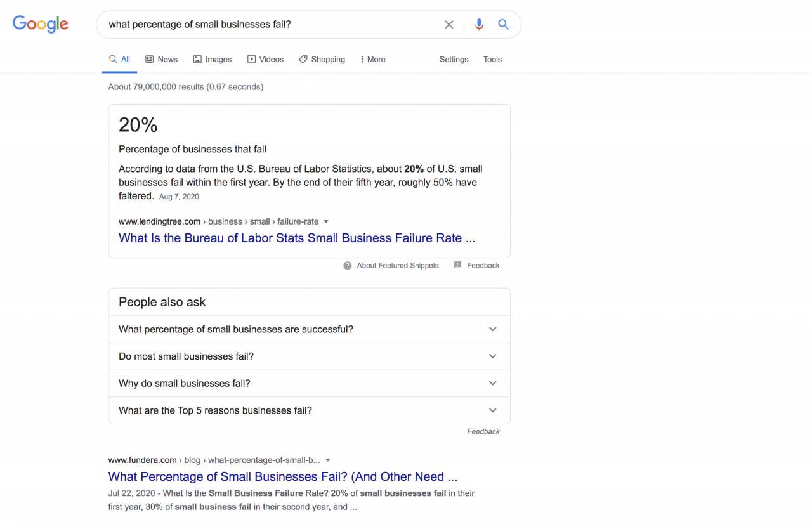Viewport: 812px width, 522px height.
Task: Open the lendingtree.com result options arrow
Action: click(326, 222)
